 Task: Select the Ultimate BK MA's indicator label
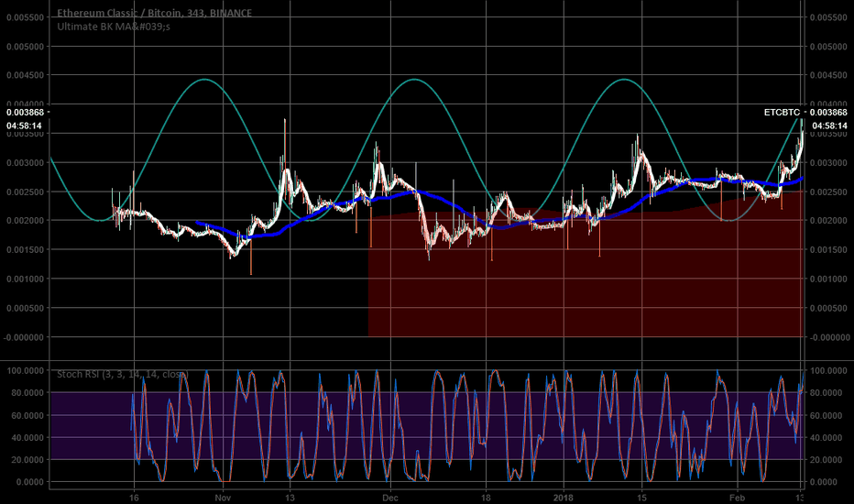[114, 27]
